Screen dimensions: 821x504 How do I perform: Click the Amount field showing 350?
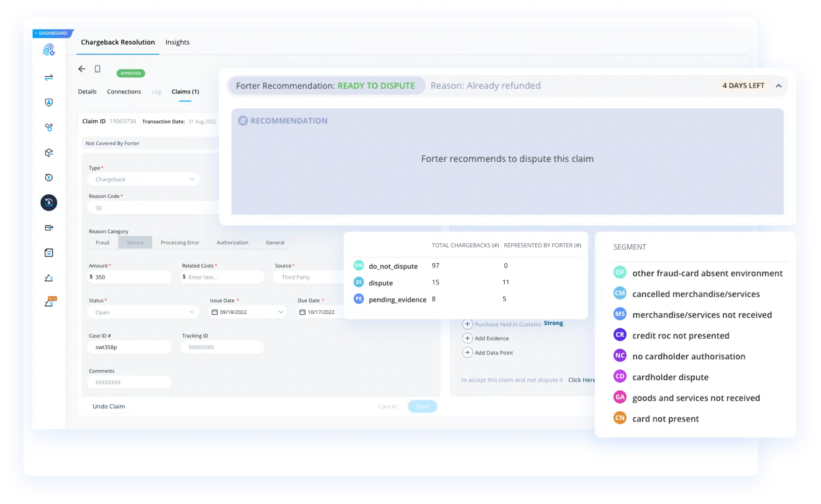[x=130, y=277]
